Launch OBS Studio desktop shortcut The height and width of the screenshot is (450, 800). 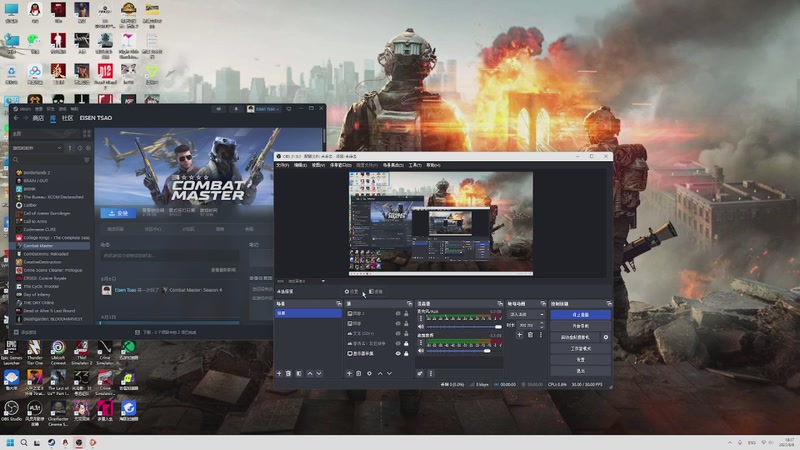point(11,411)
